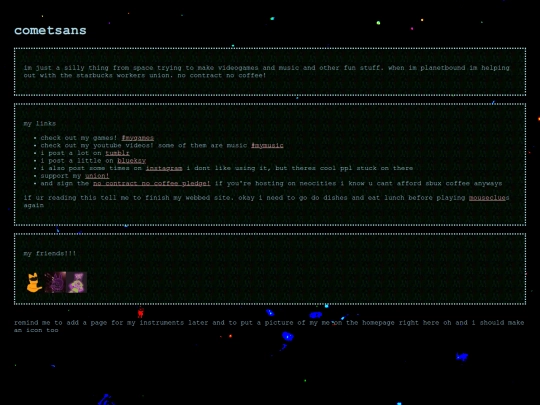Click the "remind me to add a page" footer text

pyautogui.click(x=269, y=326)
